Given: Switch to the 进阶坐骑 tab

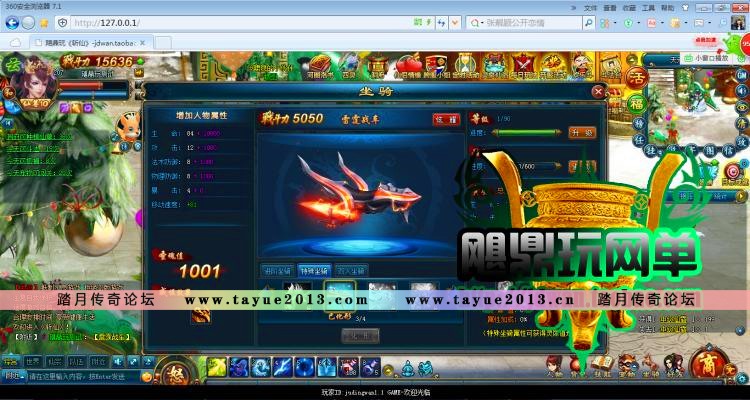Looking at the screenshot, I should coord(277,271).
